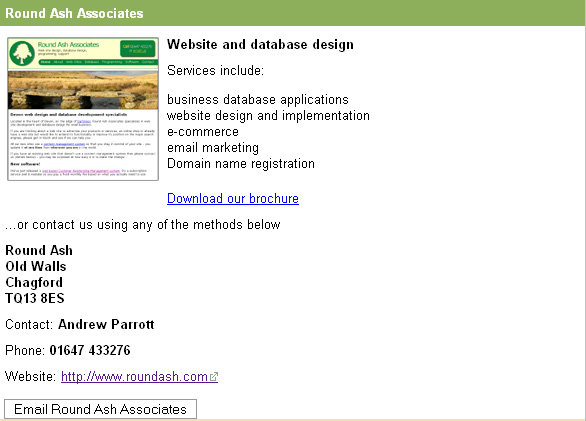Select the Website and database design heading
Image resolution: width=586 pixels, height=421 pixels.
pos(260,44)
